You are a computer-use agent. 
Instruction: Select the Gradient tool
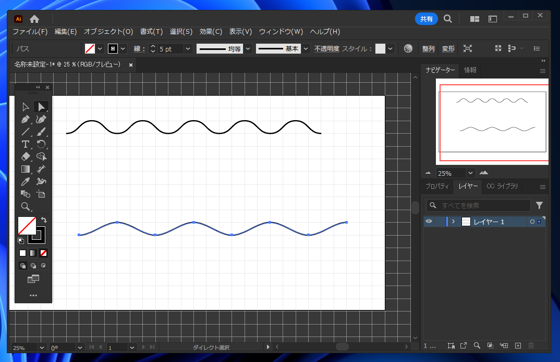coord(25,169)
